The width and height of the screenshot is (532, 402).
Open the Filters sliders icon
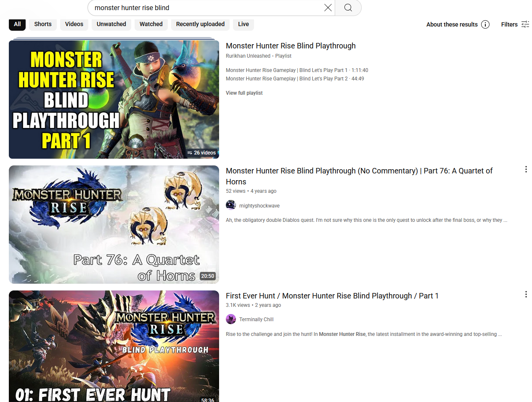pos(525,24)
